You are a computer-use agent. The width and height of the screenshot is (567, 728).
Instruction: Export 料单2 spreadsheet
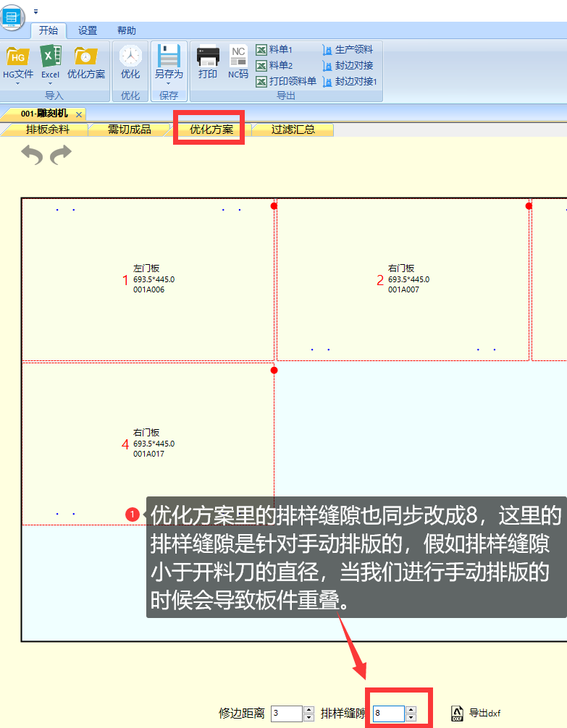(x=274, y=65)
